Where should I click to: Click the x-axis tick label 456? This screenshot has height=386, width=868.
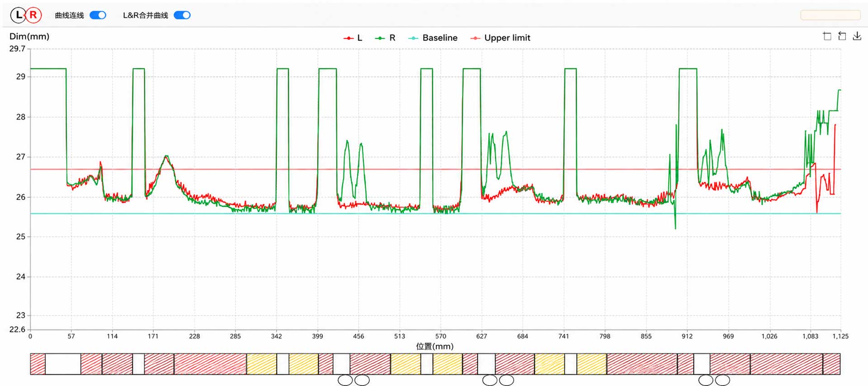pyautogui.click(x=359, y=336)
